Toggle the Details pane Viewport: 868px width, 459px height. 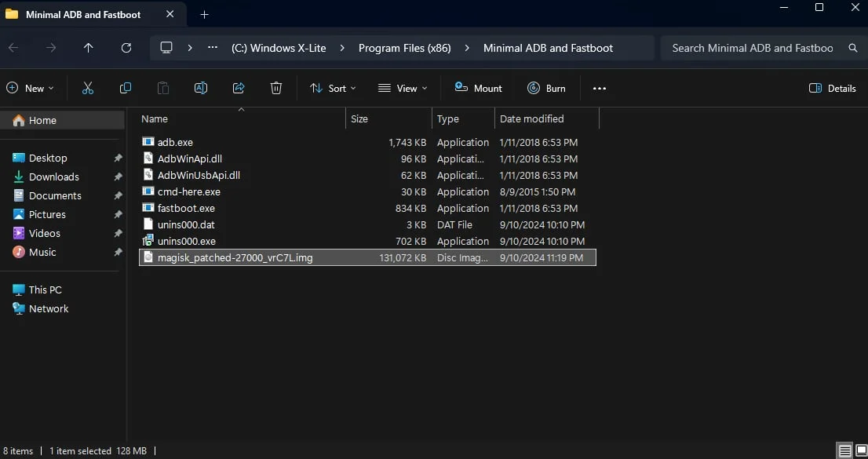pos(833,88)
